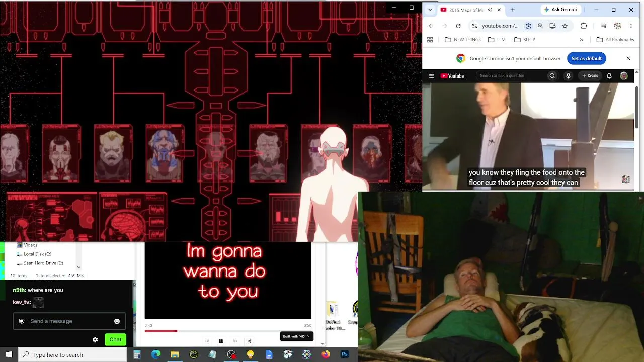
Task: Start the YouTube search with magnifier icon
Action: 552,76
